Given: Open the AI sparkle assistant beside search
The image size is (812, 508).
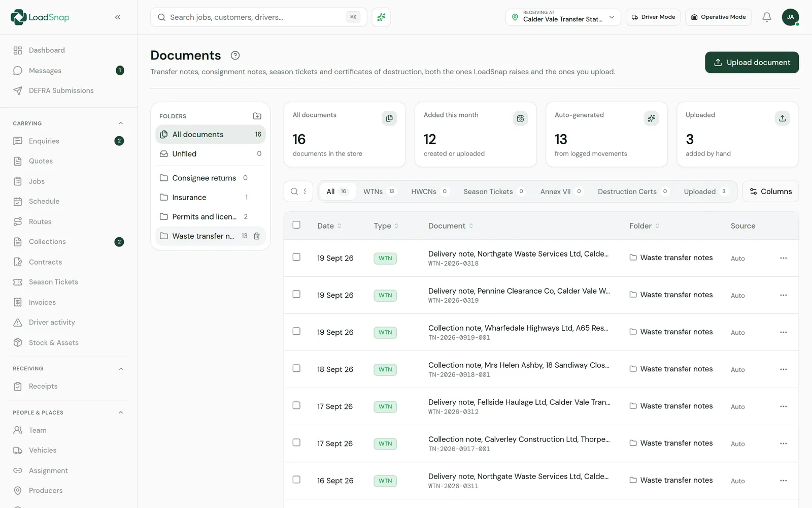Looking at the screenshot, I should tap(381, 17).
